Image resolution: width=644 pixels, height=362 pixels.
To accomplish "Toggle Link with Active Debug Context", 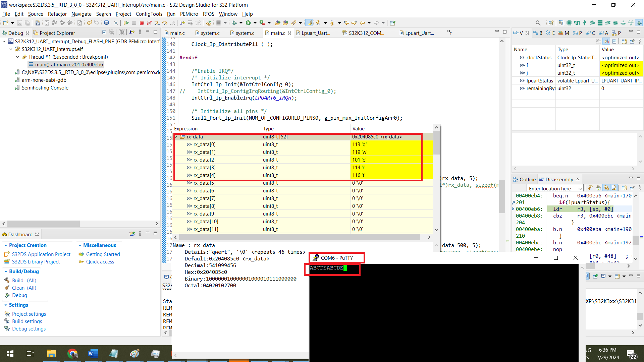I will pos(606,188).
